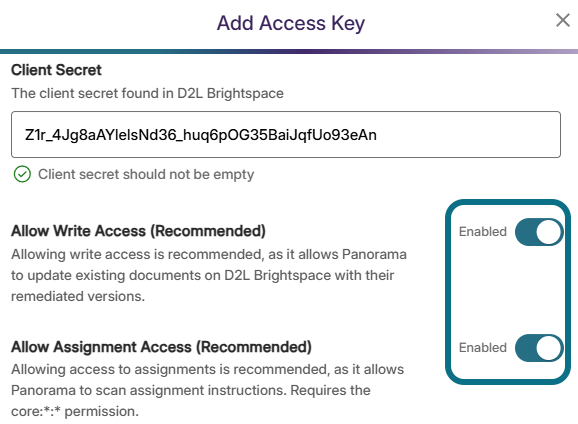This screenshot has width=578, height=424.
Task: Click the Add Access Key dialog title
Action: 291,23
